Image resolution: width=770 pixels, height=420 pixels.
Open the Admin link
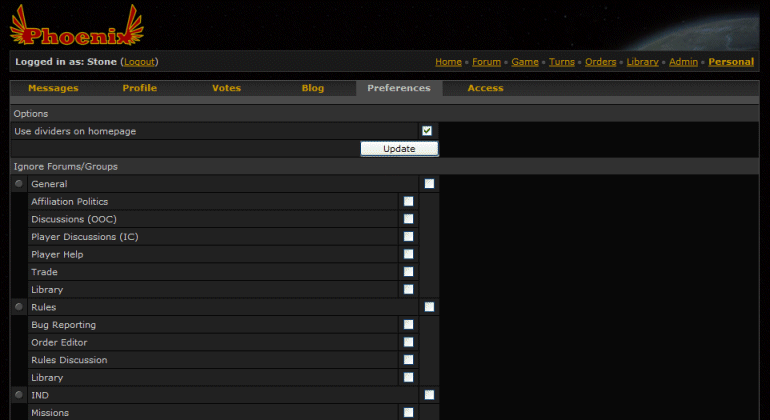coord(683,62)
